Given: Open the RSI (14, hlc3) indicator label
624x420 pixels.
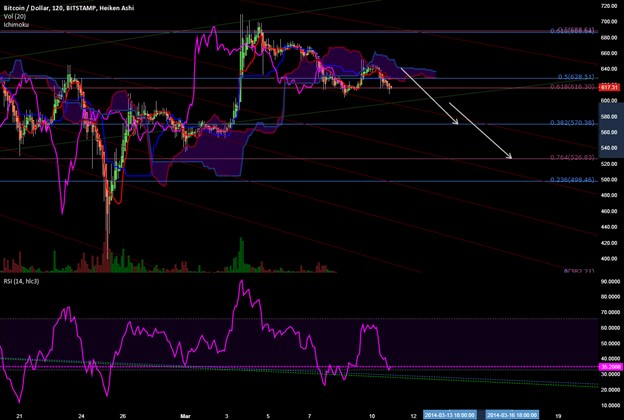Looking at the screenshot, I should click(x=21, y=281).
